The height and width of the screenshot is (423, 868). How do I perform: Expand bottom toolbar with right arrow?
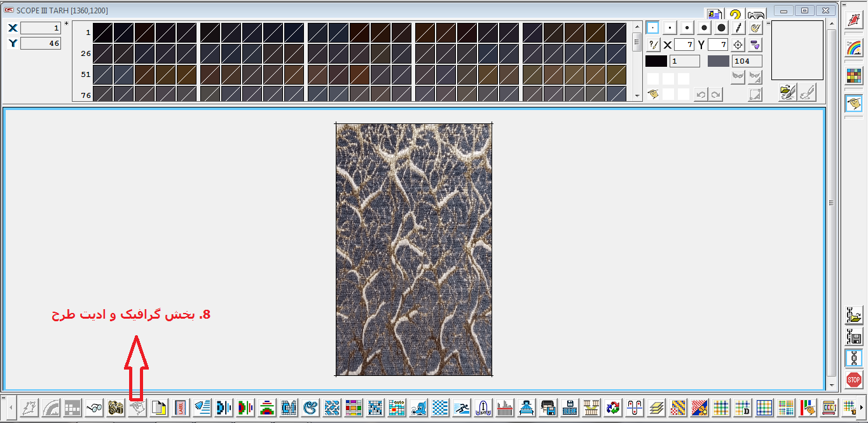pyautogui.click(x=862, y=406)
